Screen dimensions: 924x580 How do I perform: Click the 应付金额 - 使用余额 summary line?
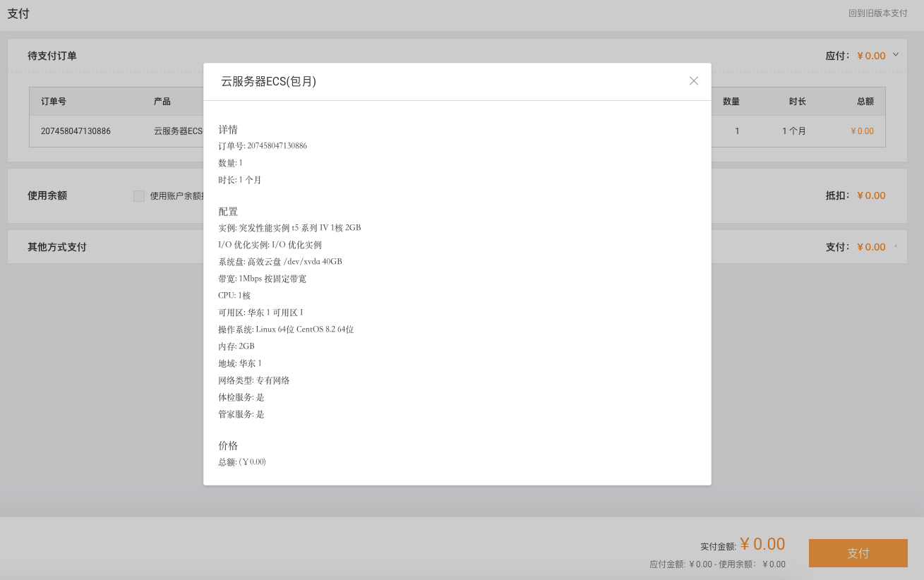[x=717, y=564]
